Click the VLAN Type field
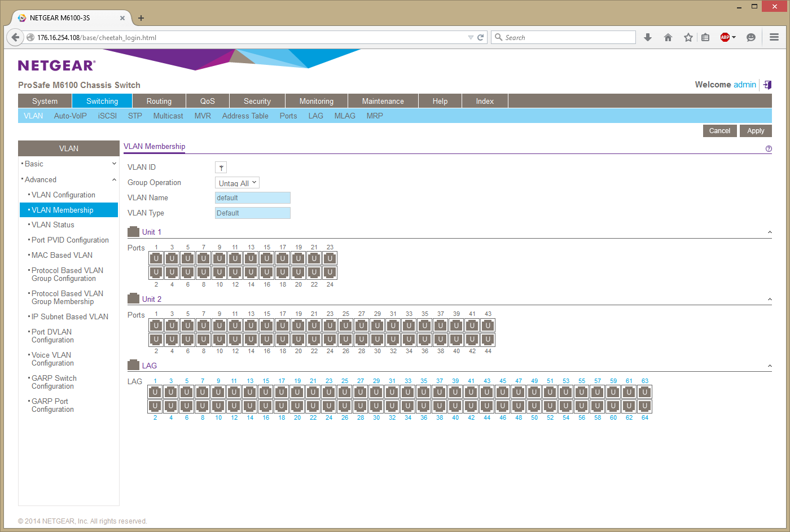The image size is (790, 532). point(253,213)
